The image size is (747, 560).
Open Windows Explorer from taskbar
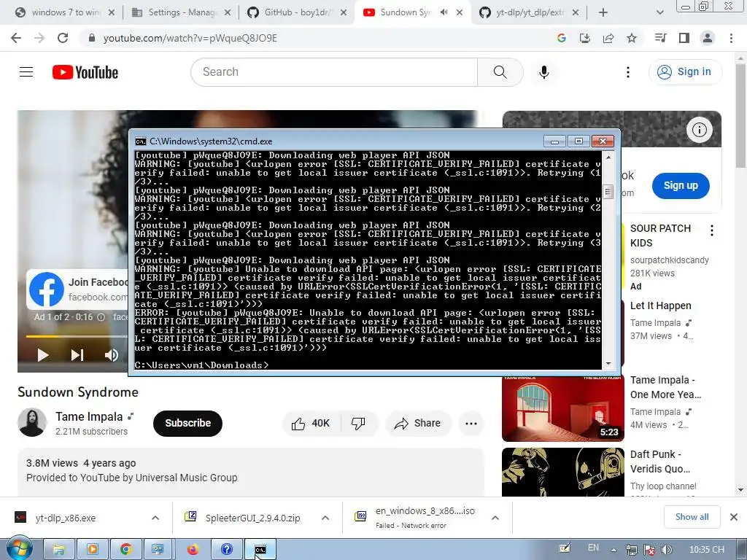58,550
